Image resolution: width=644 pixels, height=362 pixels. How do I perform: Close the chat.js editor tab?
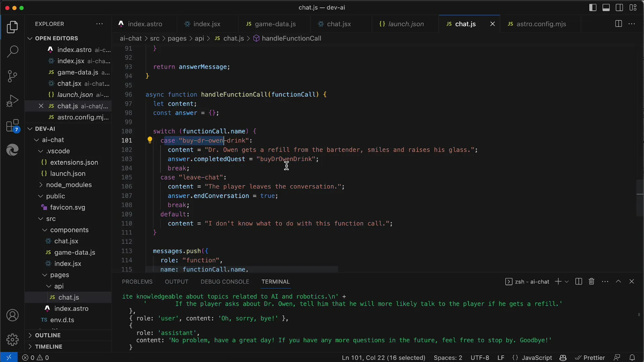click(492, 24)
